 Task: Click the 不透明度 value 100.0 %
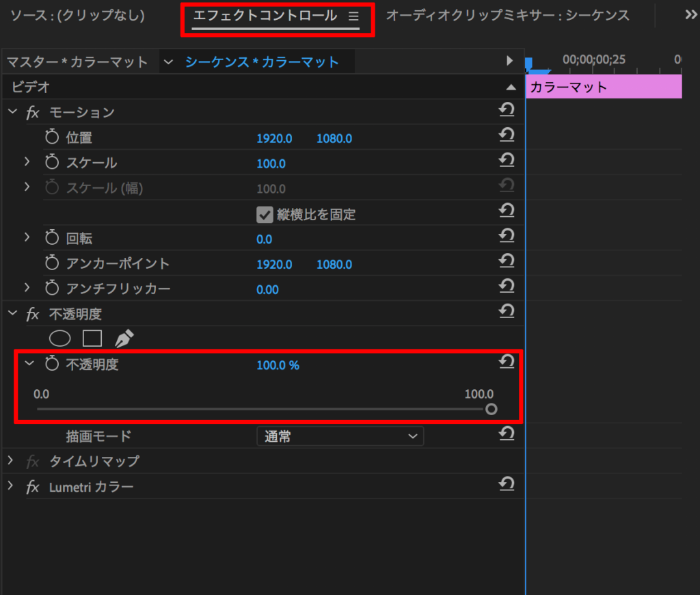(278, 365)
